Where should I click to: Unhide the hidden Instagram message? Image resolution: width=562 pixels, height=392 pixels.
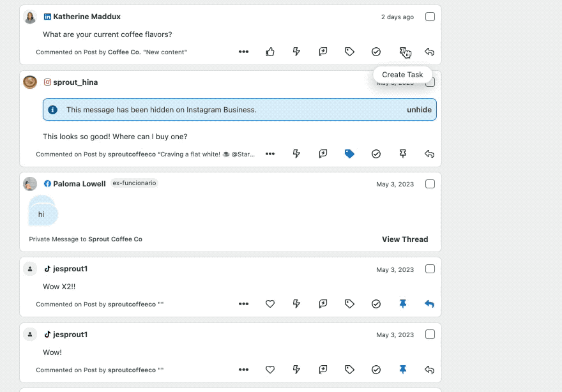click(x=419, y=110)
